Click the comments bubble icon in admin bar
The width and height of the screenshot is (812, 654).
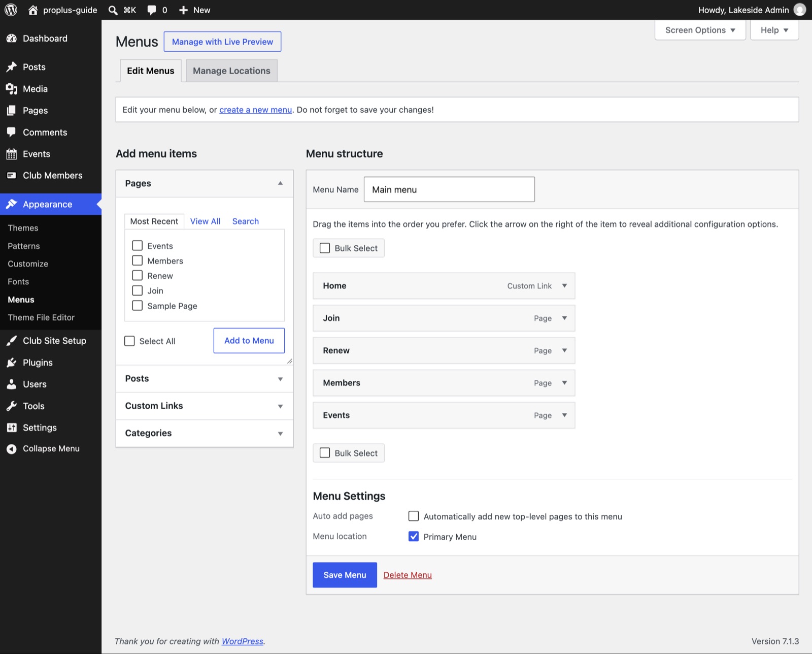coord(151,10)
